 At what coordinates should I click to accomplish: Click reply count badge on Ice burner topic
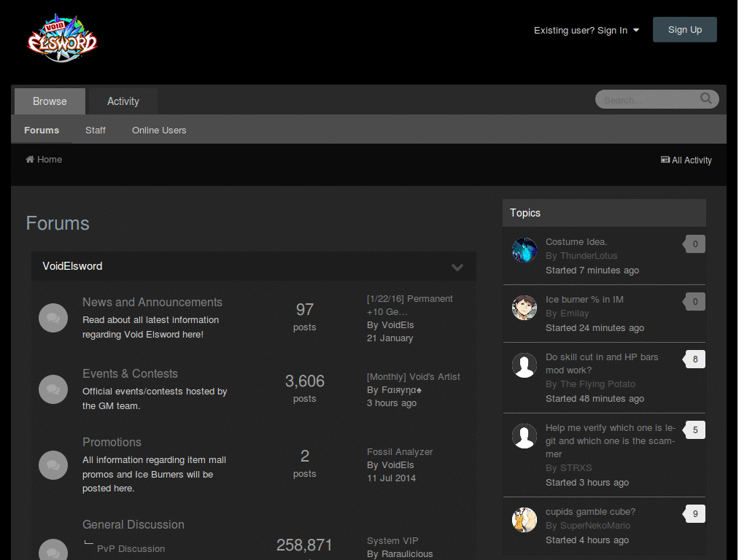[x=694, y=301]
